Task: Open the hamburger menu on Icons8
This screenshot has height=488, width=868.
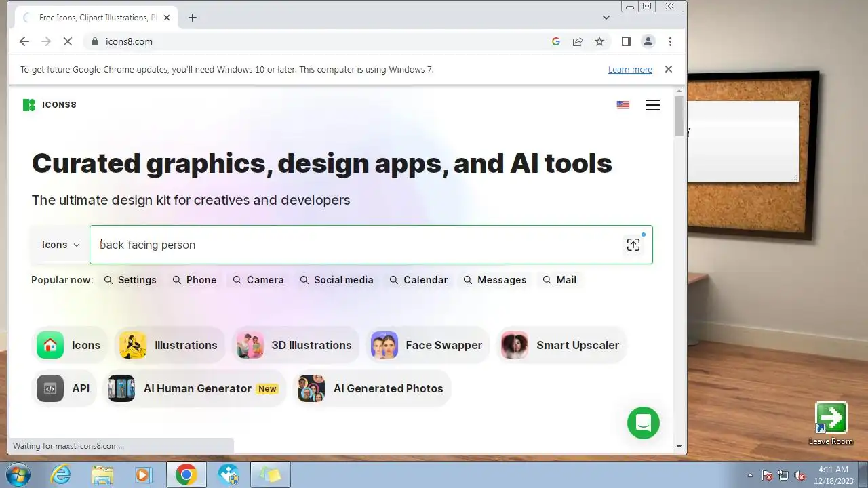Action: pos(653,105)
